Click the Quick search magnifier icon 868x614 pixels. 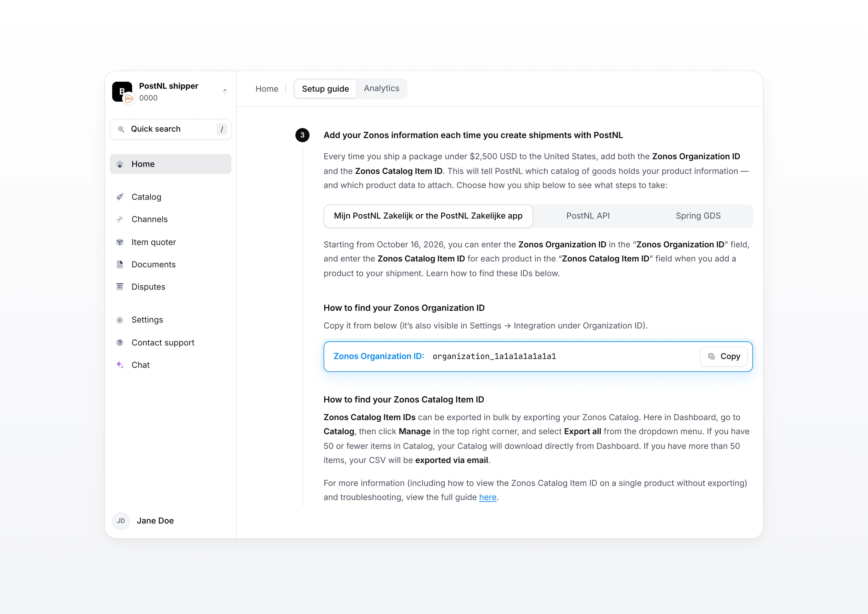(121, 129)
